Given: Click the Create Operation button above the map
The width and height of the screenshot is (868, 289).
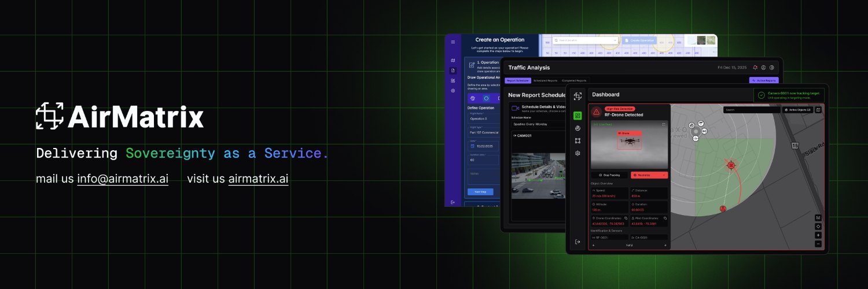Looking at the screenshot, I should [639, 40].
